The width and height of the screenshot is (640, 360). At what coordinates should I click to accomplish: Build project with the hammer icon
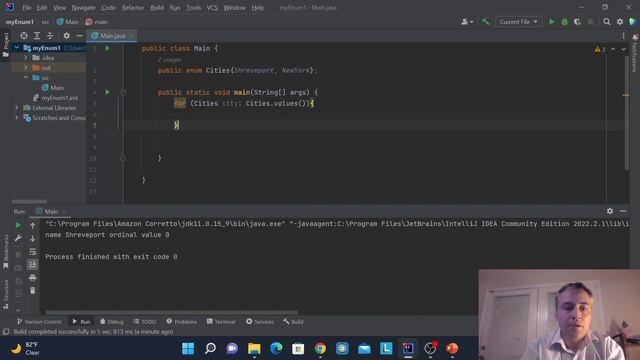(485, 22)
